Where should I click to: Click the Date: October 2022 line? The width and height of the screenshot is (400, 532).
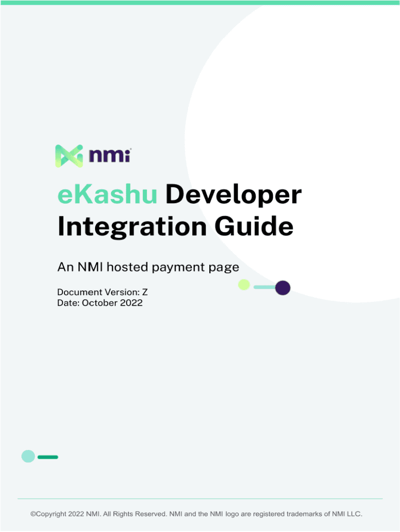coord(100,302)
